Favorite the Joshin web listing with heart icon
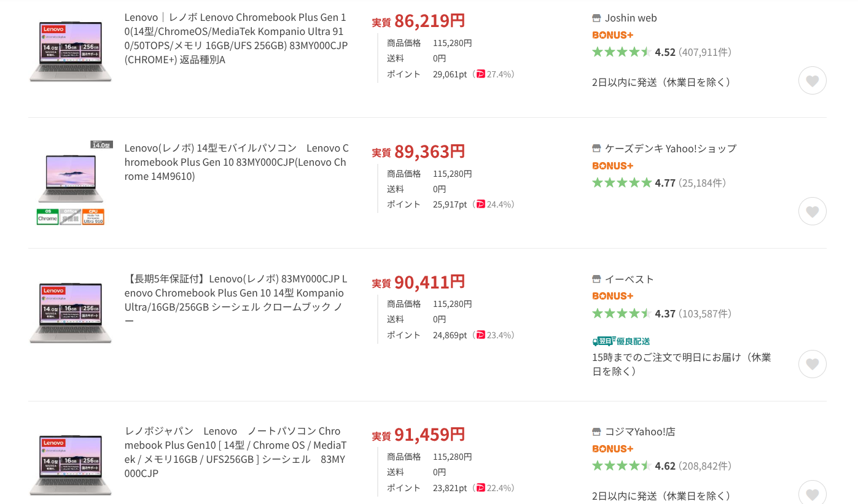 (x=812, y=80)
